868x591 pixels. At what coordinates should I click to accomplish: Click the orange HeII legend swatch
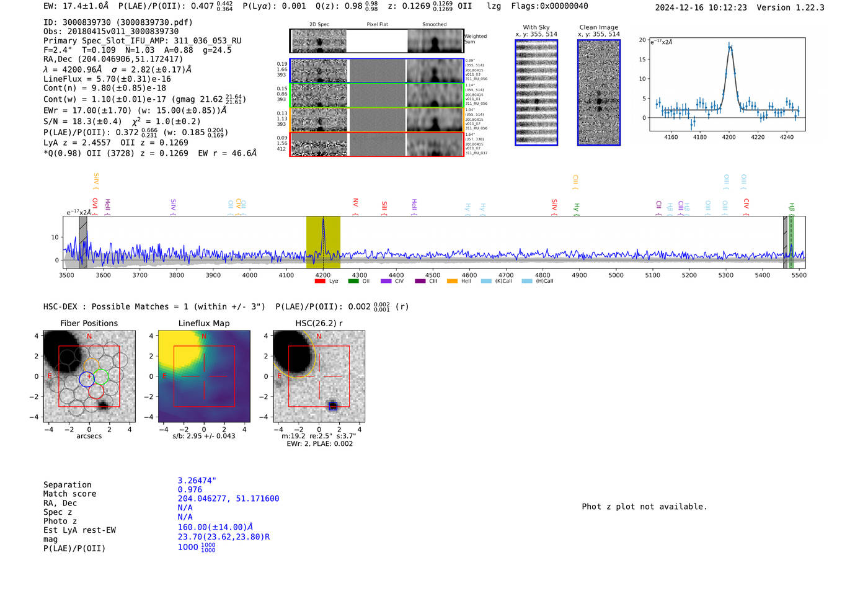click(x=452, y=281)
